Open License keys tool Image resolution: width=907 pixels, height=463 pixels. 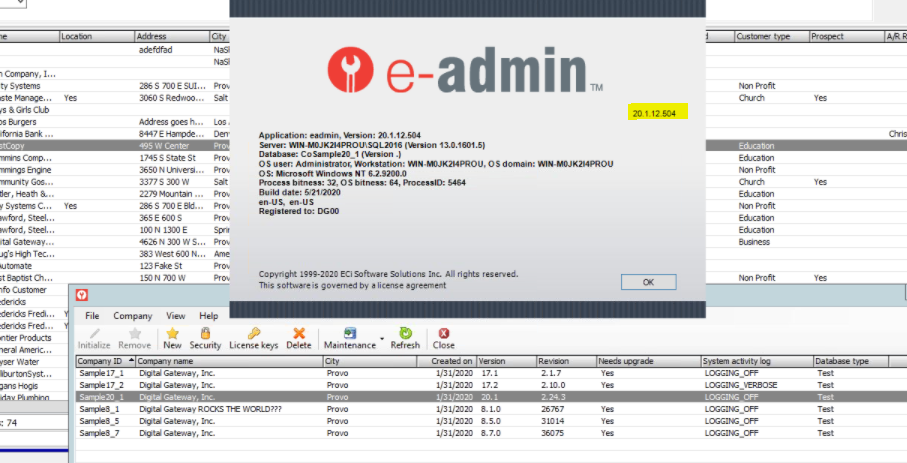pyautogui.click(x=253, y=338)
